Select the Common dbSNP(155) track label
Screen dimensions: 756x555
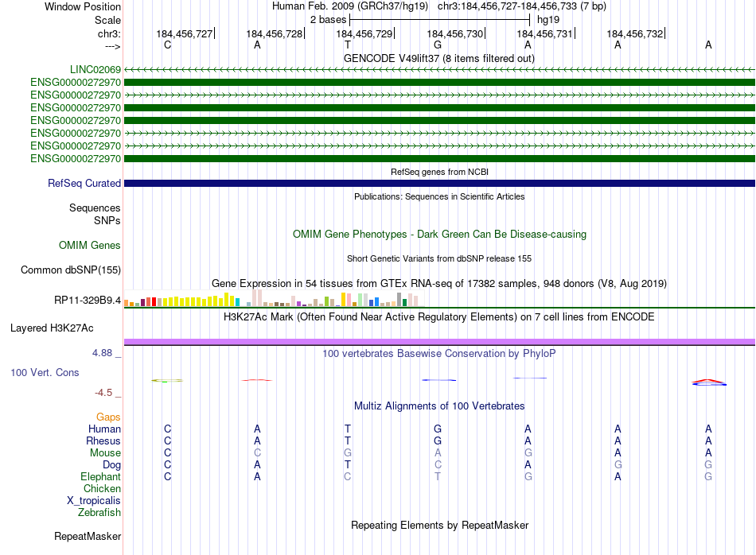[x=71, y=270]
